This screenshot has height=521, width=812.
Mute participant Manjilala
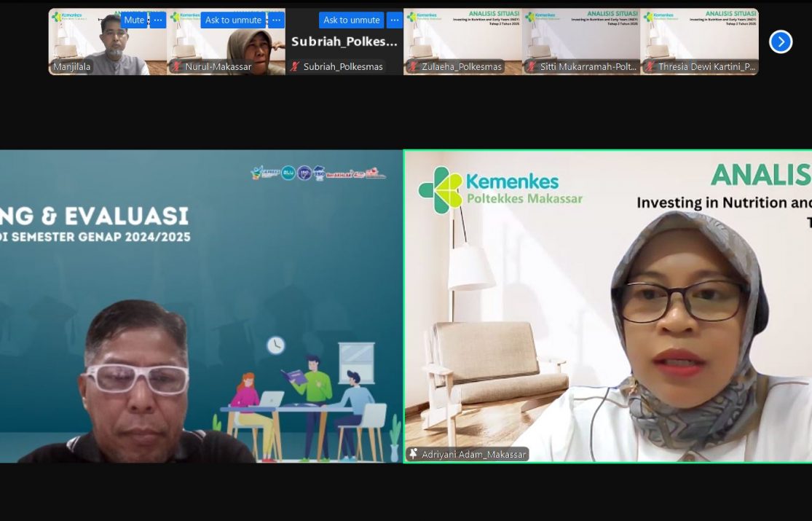pyautogui.click(x=134, y=20)
